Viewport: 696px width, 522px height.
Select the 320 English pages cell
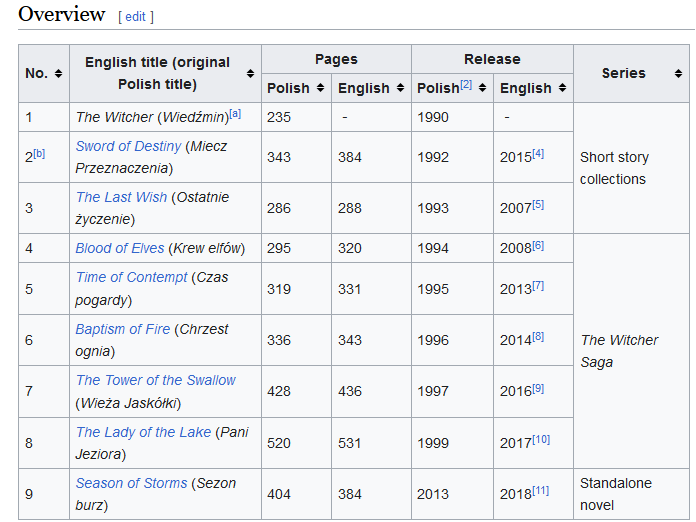click(x=372, y=248)
